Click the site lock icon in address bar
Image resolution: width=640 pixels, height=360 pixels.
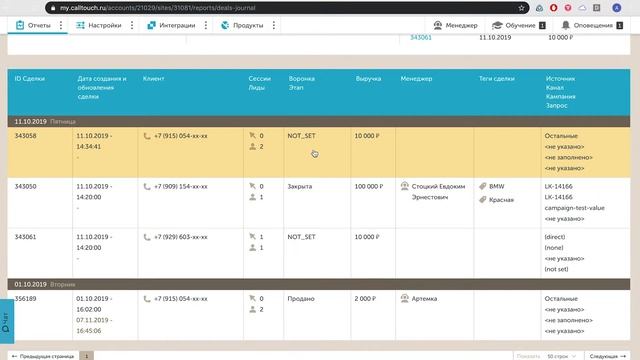click(53, 8)
